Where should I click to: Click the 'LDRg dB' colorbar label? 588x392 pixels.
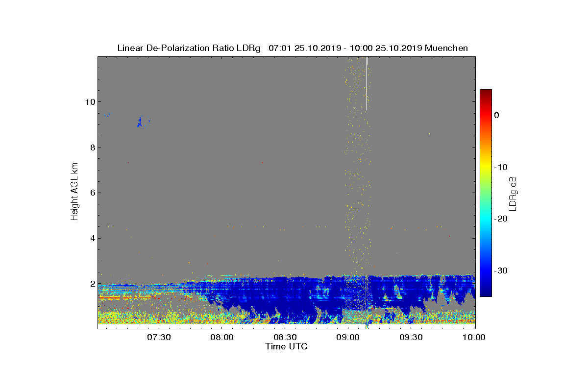click(x=513, y=194)
